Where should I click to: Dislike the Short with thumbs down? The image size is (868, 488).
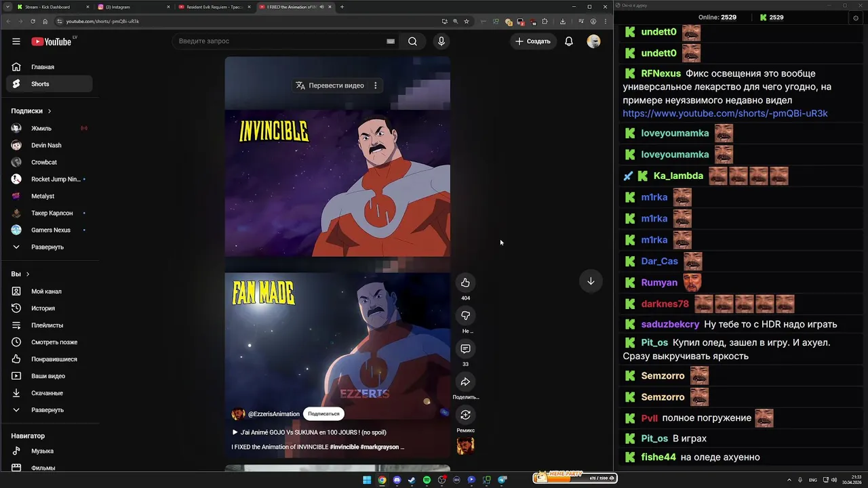[x=465, y=316]
